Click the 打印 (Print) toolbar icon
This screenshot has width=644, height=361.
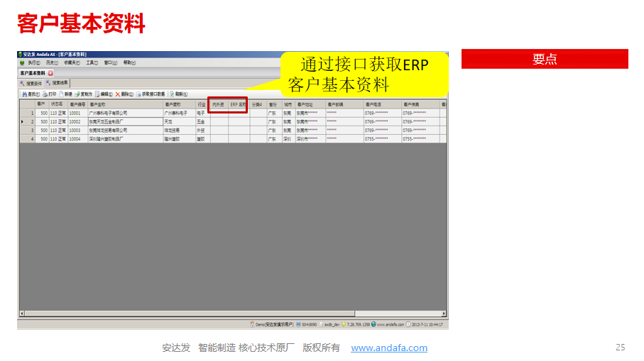pos(45,94)
